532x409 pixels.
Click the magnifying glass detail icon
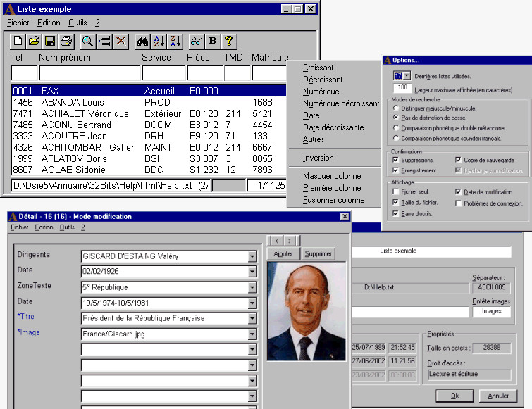[87, 42]
